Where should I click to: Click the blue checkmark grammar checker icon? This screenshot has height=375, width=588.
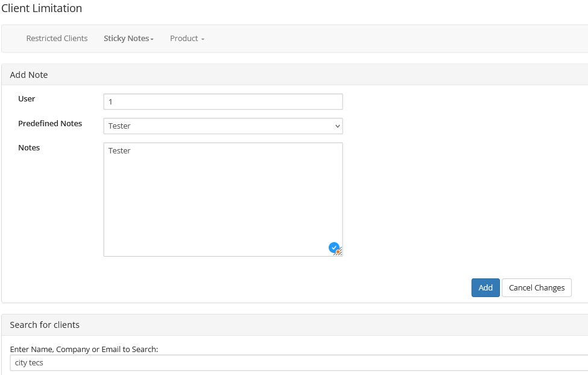pyautogui.click(x=334, y=248)
